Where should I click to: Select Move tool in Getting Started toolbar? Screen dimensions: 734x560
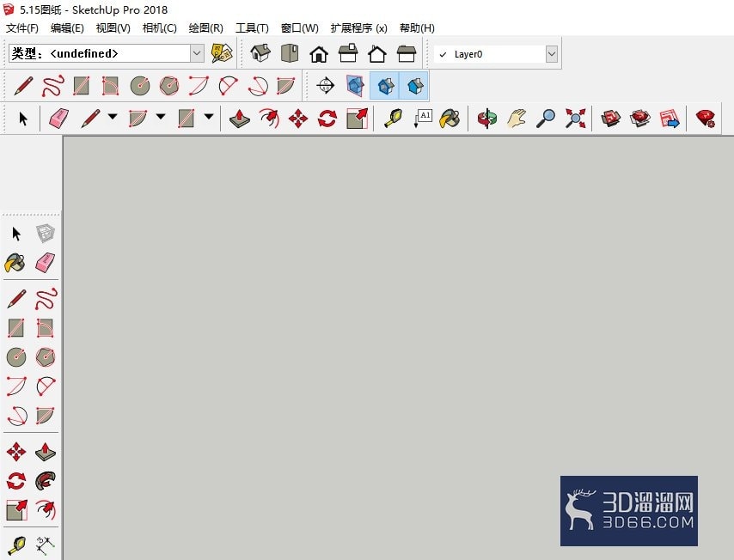pyautogui.click(x=298, y=119)
